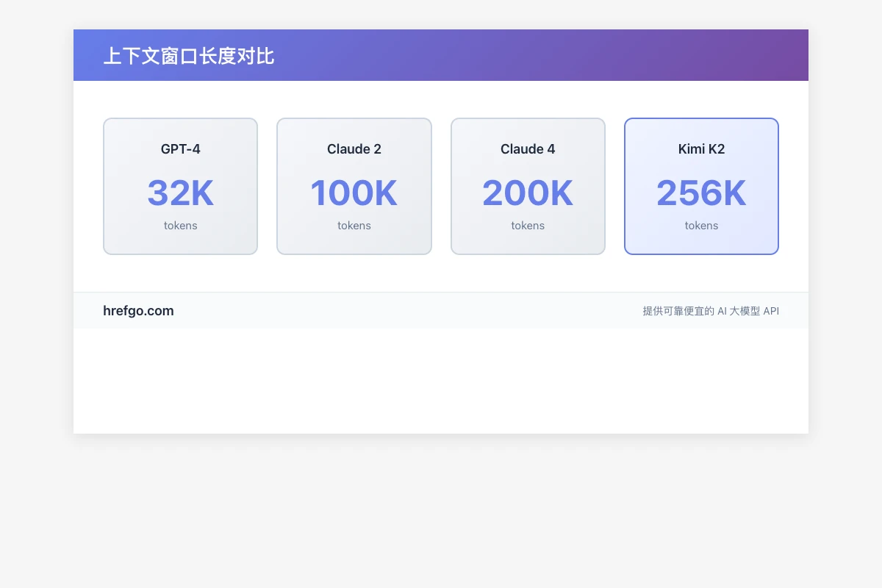This screenshot has width=882, height=588.
Task: Click tokens label under 200K
Action: click(528, 226)
